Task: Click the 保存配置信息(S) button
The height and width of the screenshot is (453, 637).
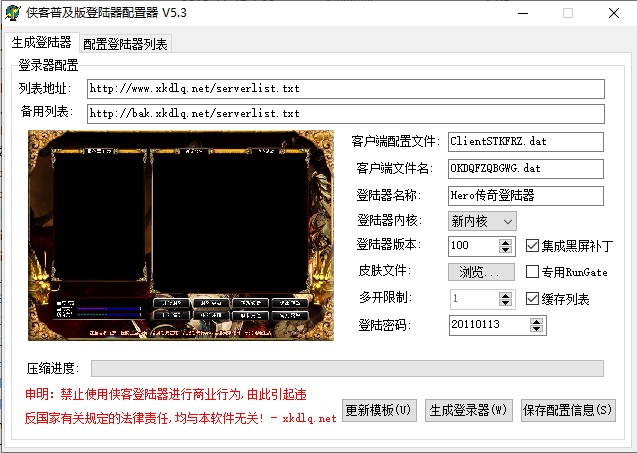Action: coord(567,411)
